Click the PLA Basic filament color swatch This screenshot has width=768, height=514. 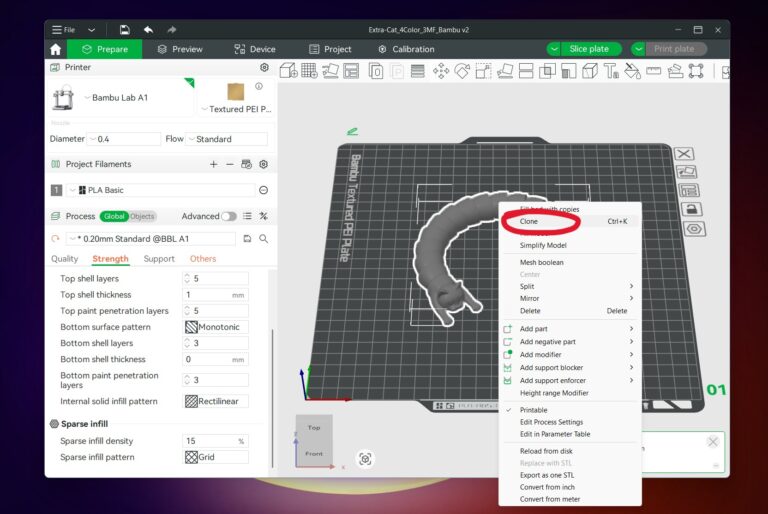[x=82, y=190]
